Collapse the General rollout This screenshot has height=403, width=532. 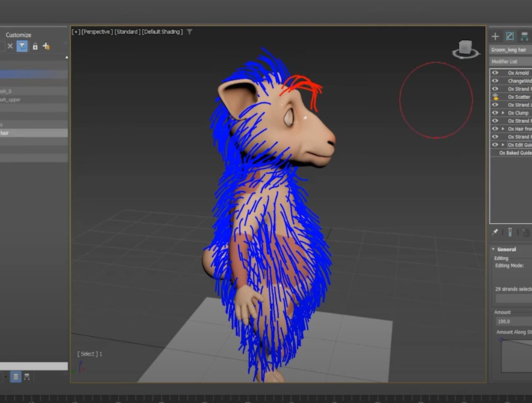(493, 249)
